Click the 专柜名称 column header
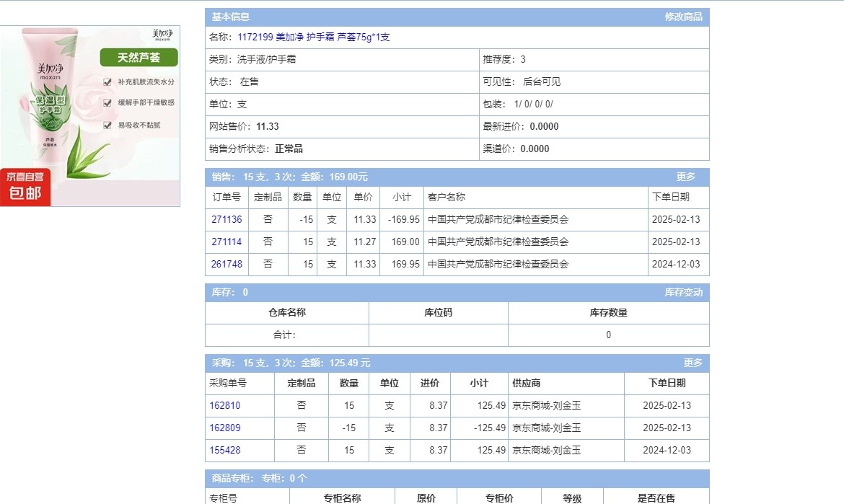Viewport: 844px width, 504px height. point(343,498)
